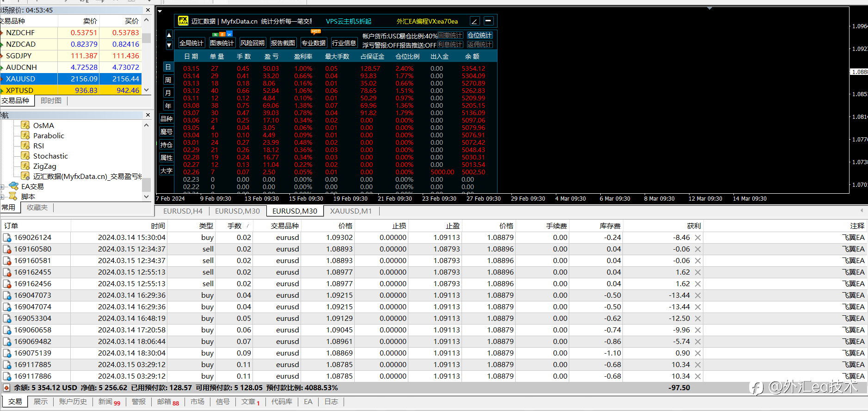Click the RSI indicator icon
Image resolution: width=868 pixels, height=411 pixels.
[25, 146]
